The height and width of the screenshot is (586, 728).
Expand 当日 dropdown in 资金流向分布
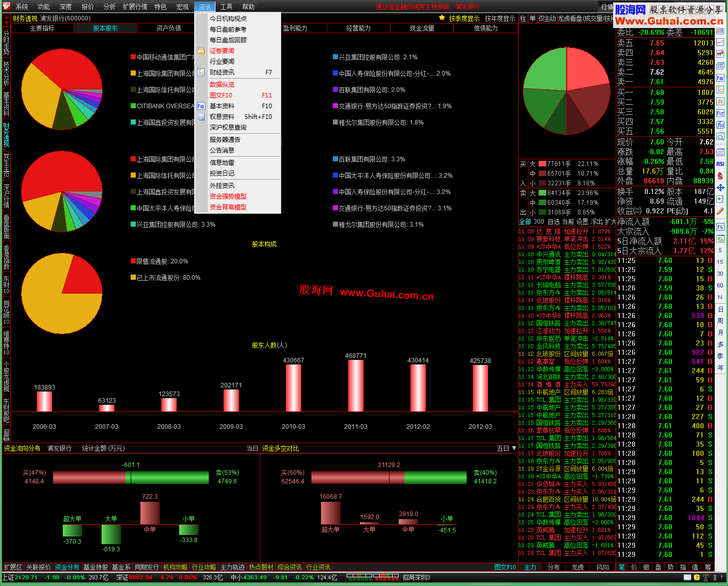(x=252, y=449)
